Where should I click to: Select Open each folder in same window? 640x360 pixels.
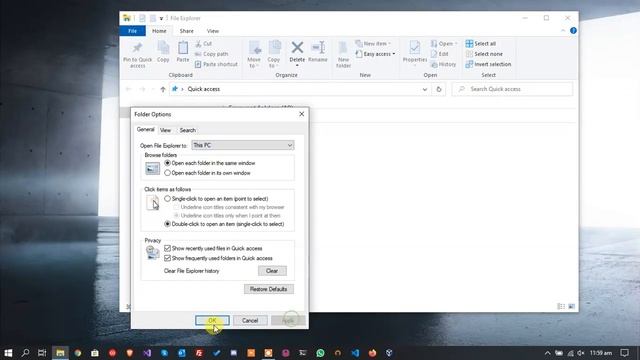(209, 163)
